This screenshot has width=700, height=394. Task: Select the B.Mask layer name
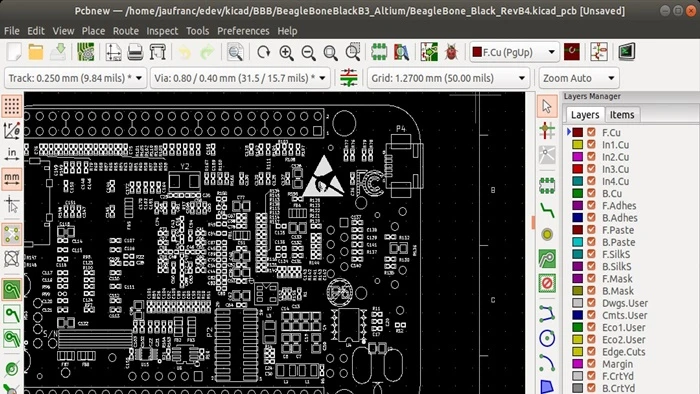(x=618, y=291)
